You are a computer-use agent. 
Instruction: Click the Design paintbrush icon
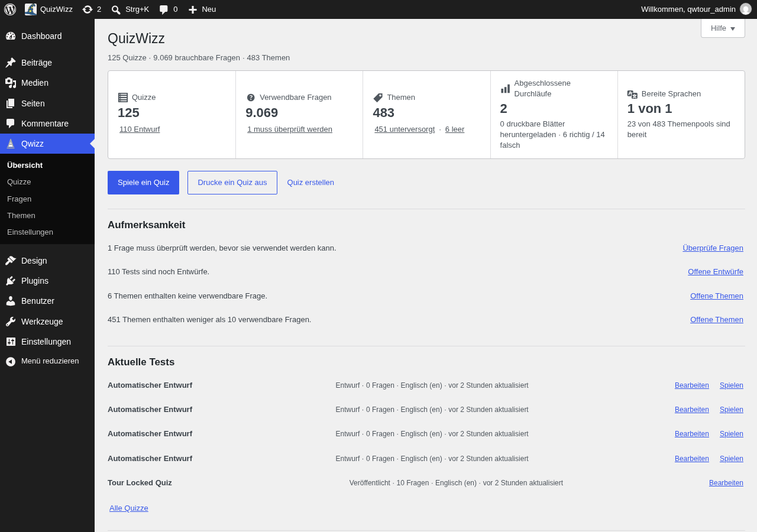tap(11, 261)
